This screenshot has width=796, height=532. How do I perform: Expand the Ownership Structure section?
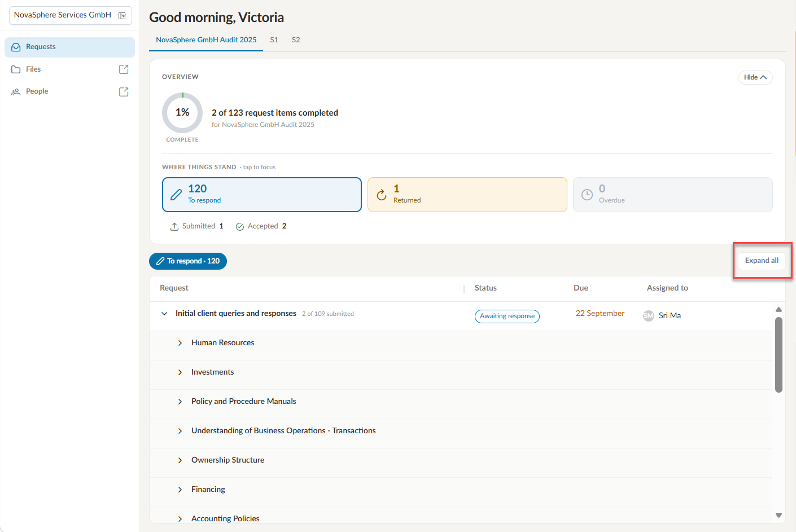[180, 460]
